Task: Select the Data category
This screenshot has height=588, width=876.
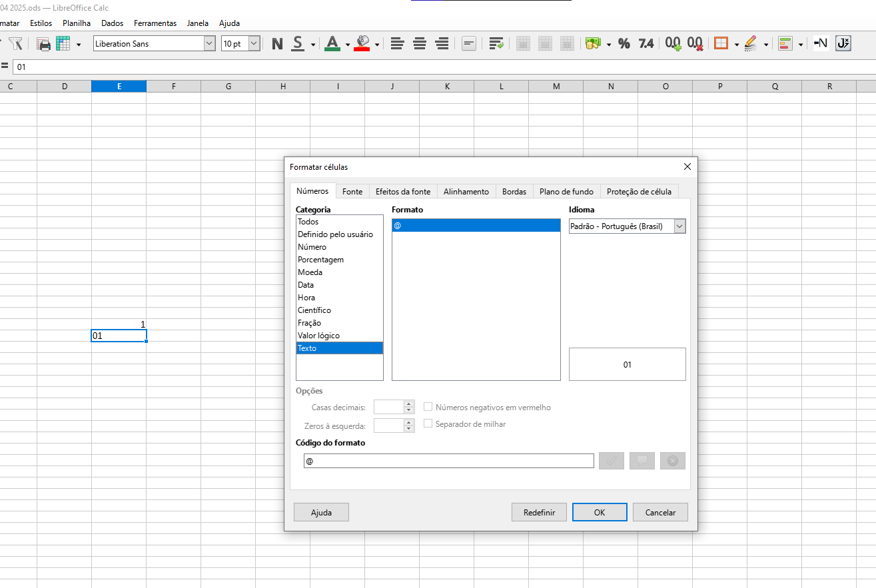Action: pyautogui.click(x=340, y=285)
